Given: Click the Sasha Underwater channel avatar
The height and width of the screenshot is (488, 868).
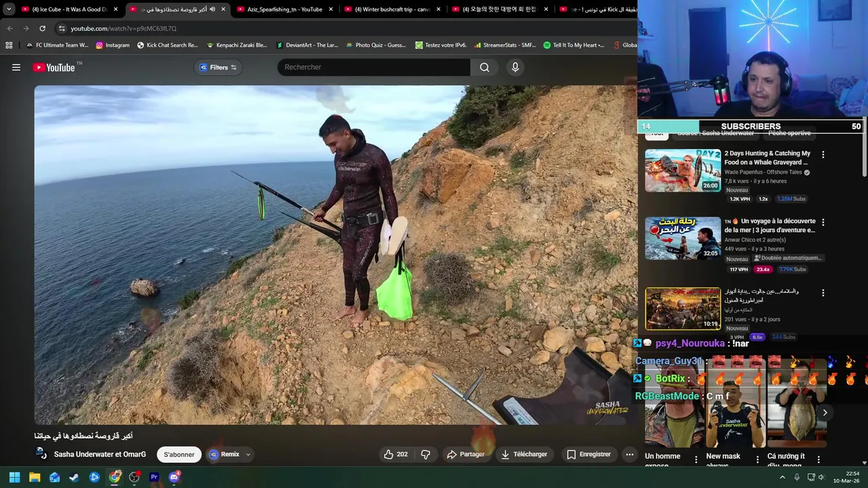Looking at the screenshot, I should 41,454.
